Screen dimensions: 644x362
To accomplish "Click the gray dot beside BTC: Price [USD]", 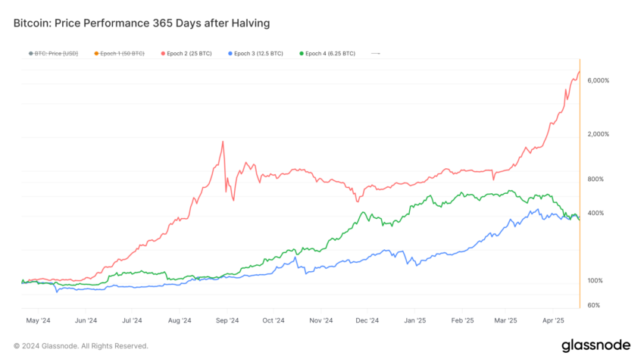I will 31,53.
